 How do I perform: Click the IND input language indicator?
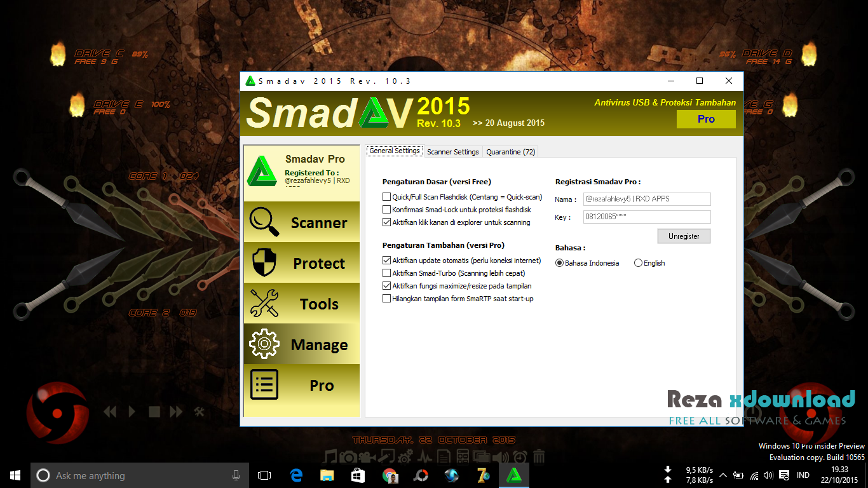click(x=803, y=475)
